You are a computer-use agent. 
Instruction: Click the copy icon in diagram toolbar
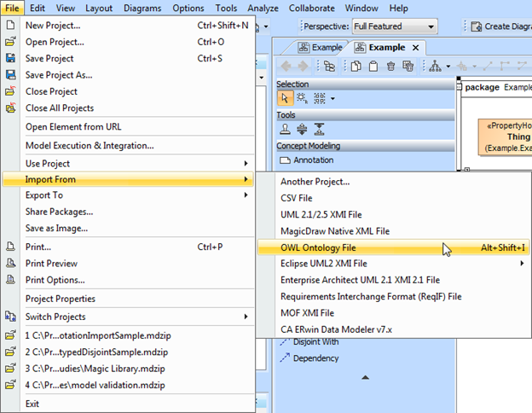[x=354, y=66]
